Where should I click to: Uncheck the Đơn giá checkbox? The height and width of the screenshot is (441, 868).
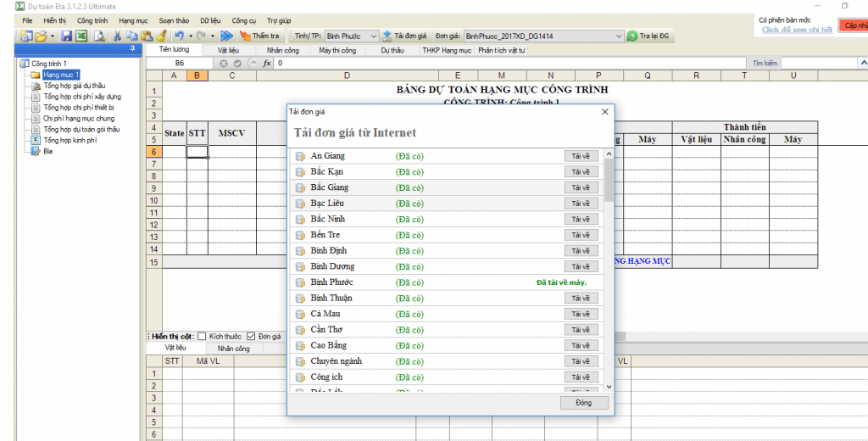click(x=251, y=337)
